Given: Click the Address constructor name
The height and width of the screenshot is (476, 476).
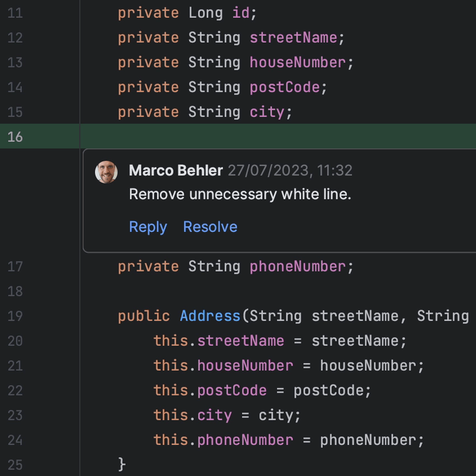Looking at the screenshot, I should [209, 315].
